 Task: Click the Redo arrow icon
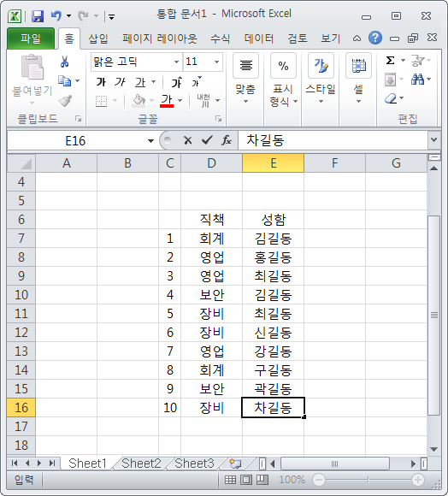pos(83,15)
